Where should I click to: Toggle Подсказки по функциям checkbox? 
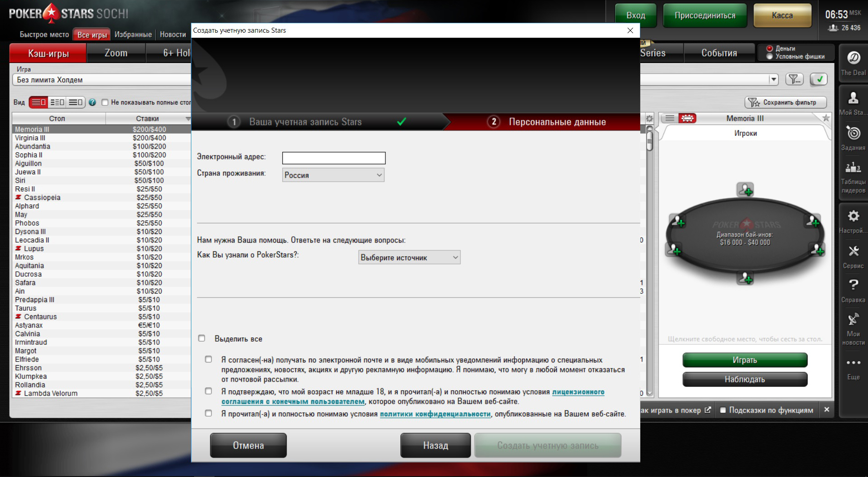(x=723, y=410)
